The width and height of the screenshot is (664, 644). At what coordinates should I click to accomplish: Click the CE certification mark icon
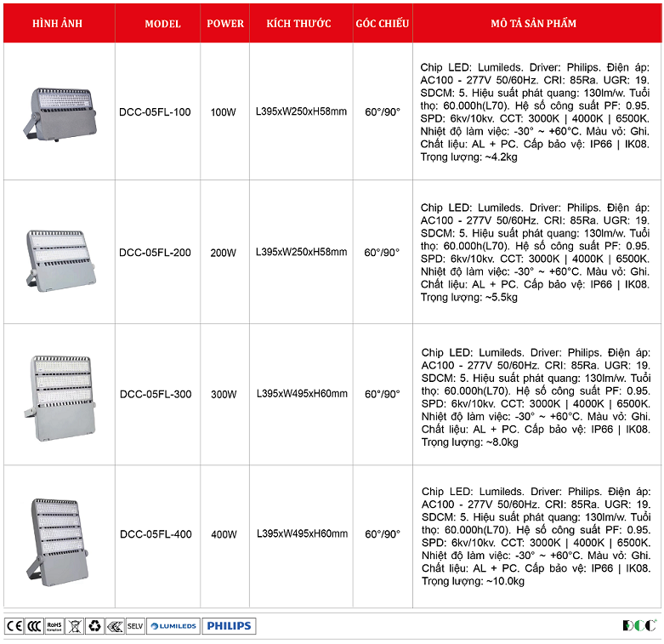point(14,626)
